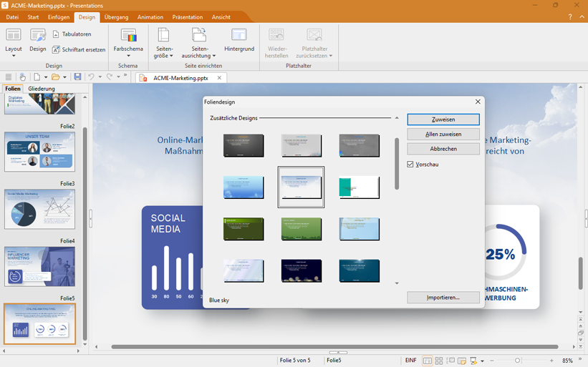
Task: Click the zoom in plus button
Action: 551,361
